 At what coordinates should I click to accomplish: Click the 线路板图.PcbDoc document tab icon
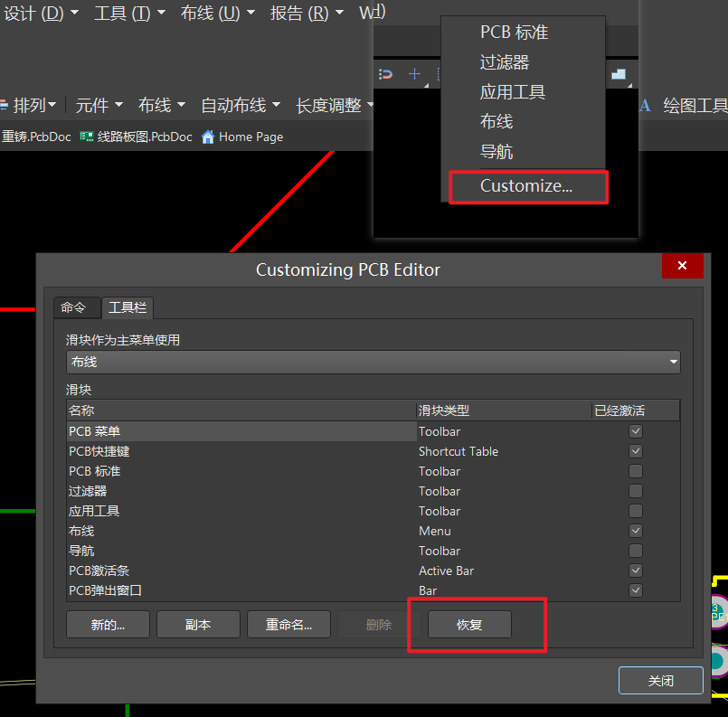[x=87, y=137]
